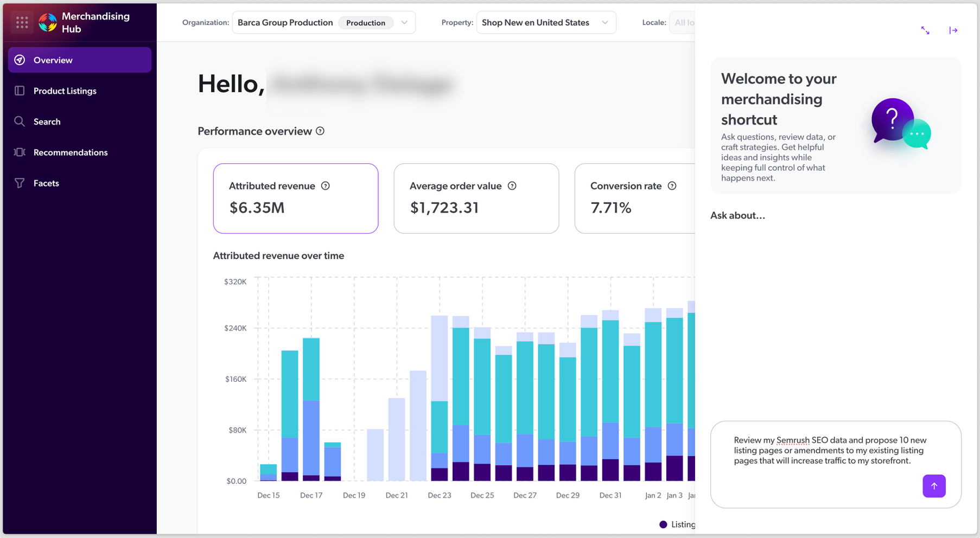Select the Average order value metric card
The height and width of the screenshot is (538, 980).
(476, 198)
